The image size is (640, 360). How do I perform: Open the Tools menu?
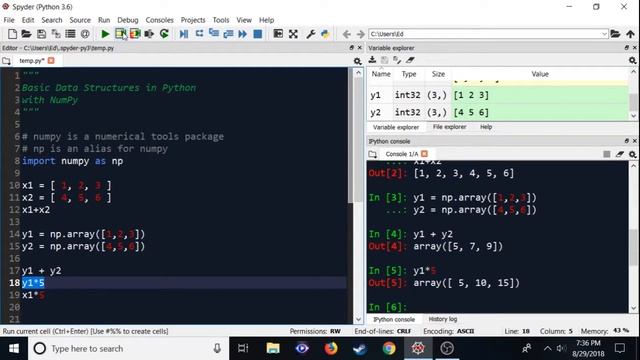coord(221,20)
